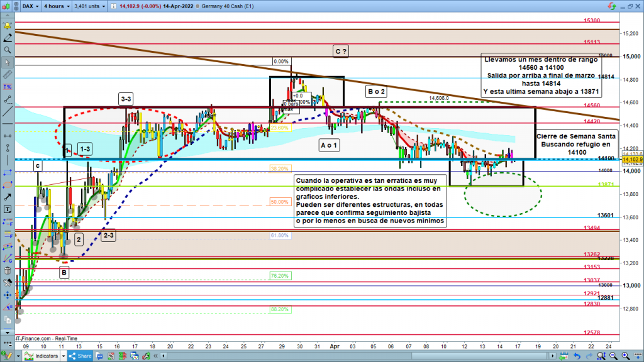This screenshot has width=644, height=362.
Task: Select the arrow drawing tool
Action: (7, 196)
